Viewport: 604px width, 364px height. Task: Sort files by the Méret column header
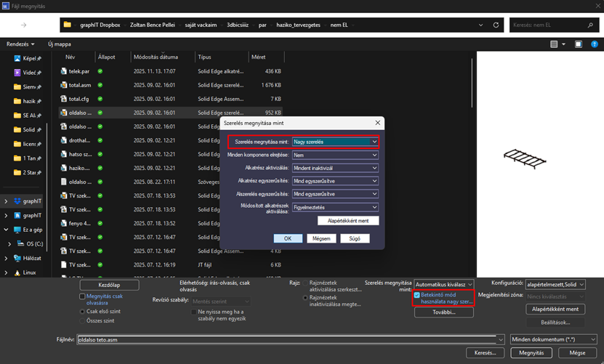[258, 57]
